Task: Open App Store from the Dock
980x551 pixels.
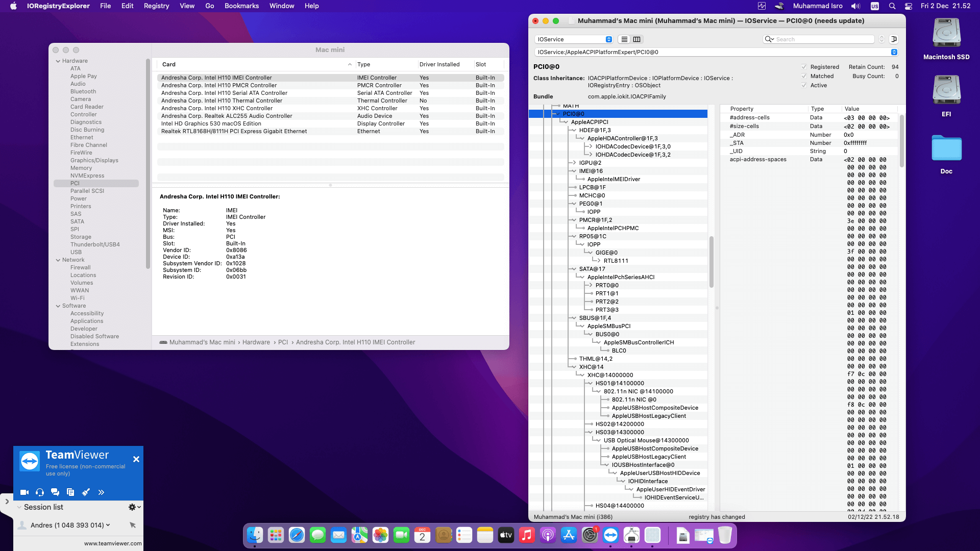Action: pyautogui.click(x=569, y=535)
